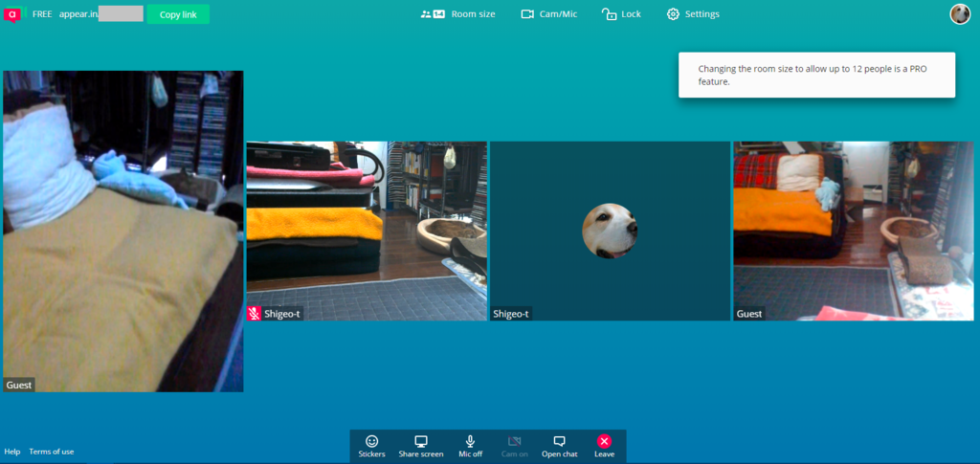Click the Guest label on the yellow blanket video
Image resolution: width=980 pixels, height=464 pixels.
coord(19,385)
